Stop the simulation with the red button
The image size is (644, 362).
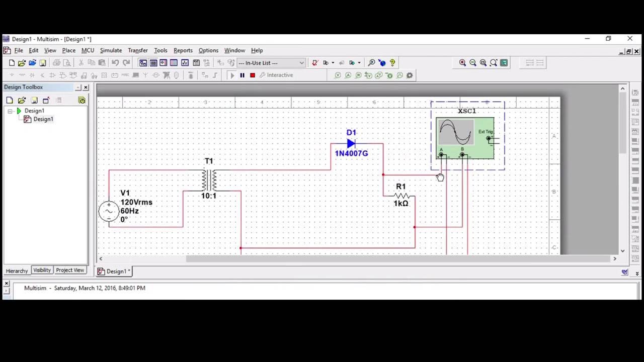(253, 75)
